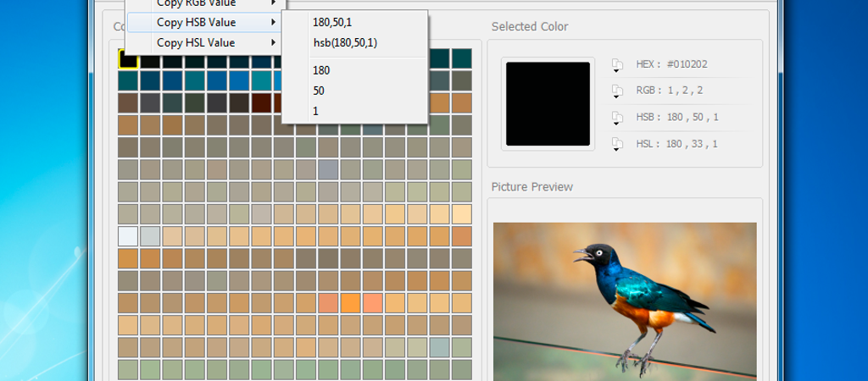Copy only the brightness value 1
Screen dimensions: 868x381
[354, 111]
